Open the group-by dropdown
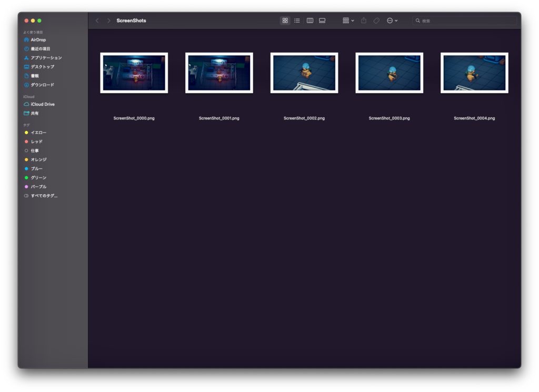Image resolution: width=539 pixels, height=392 pixels. pyautogui.click(x=348, y=21)
